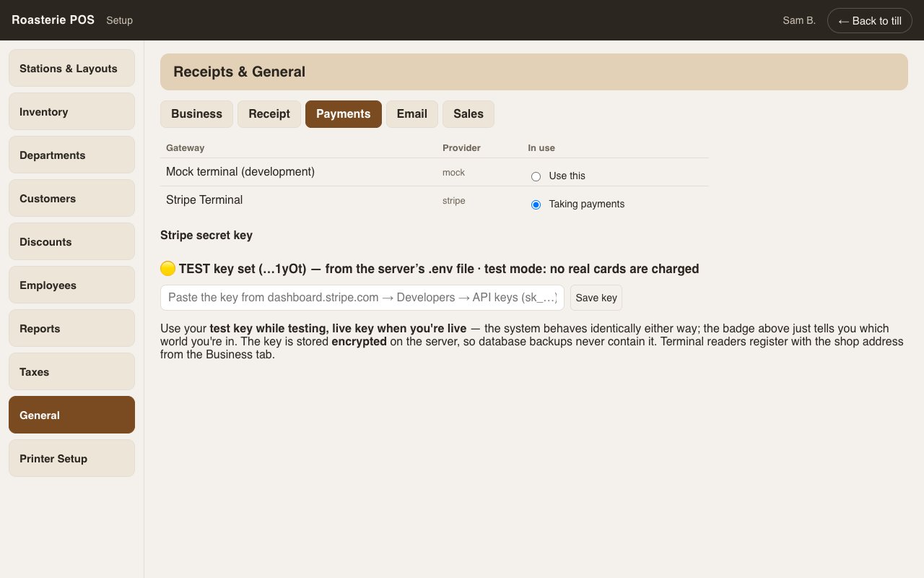Click the TEST key set status text
Image resolution: width=924 pixels, height=578 pixels.
click(x=439, y=269)
